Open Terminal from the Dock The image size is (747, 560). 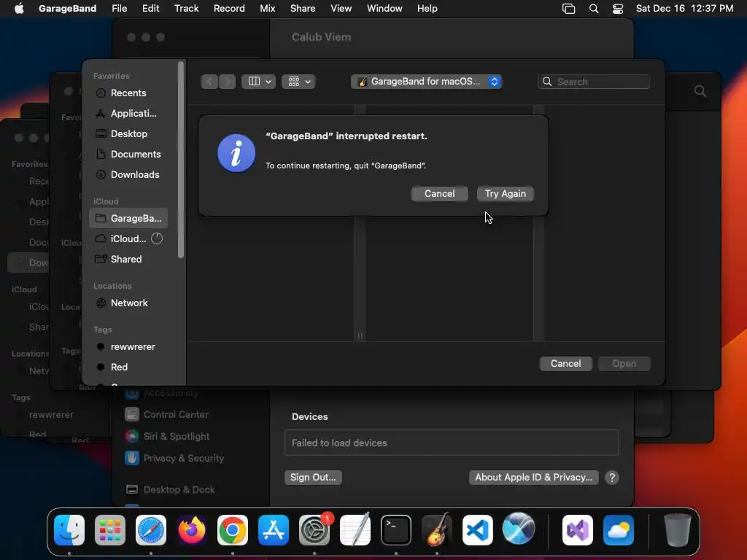pos(396,530)
